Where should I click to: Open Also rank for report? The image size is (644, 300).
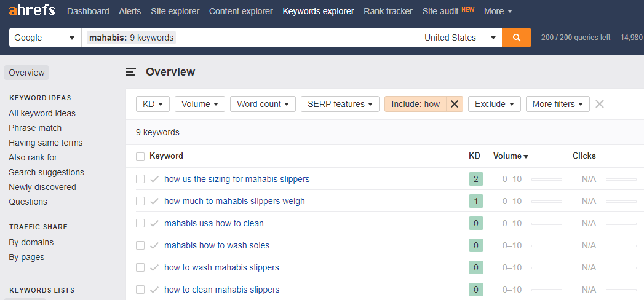coord(33,157)
